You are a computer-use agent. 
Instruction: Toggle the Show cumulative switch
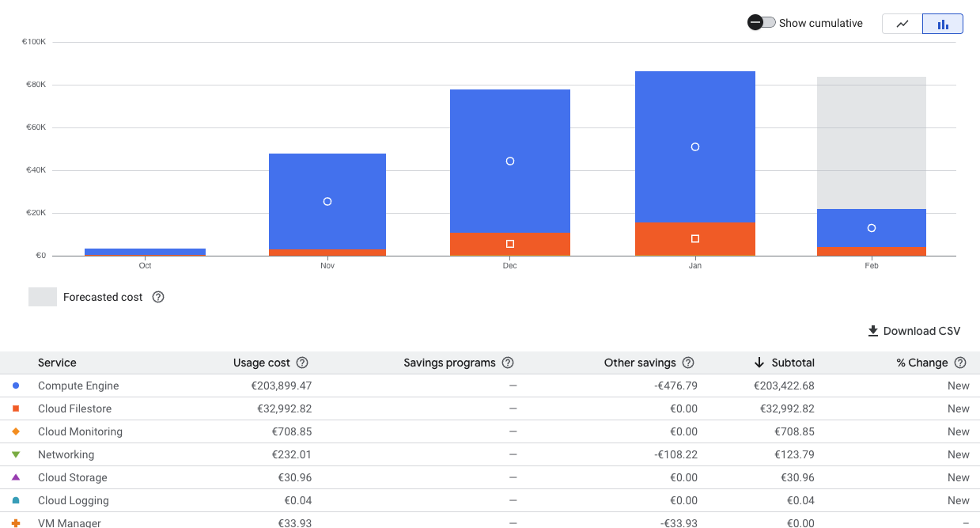(762, 23)
